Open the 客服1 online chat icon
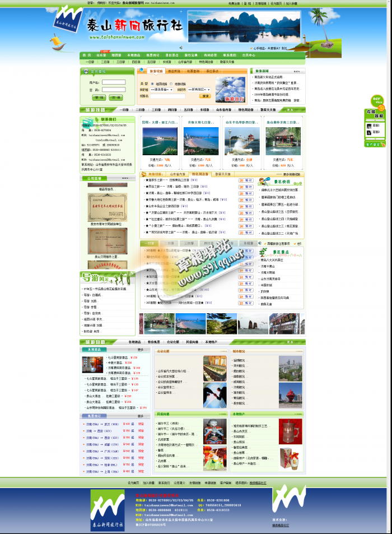The height and width of the screenshot is (534, 392). pyautogui.click(x=369, y=126)
